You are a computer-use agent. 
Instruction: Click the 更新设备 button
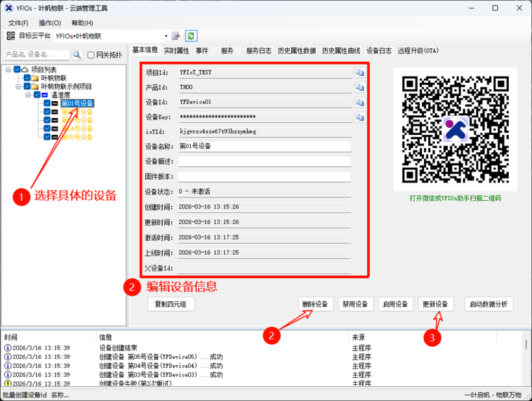click(x=436, y=304)
